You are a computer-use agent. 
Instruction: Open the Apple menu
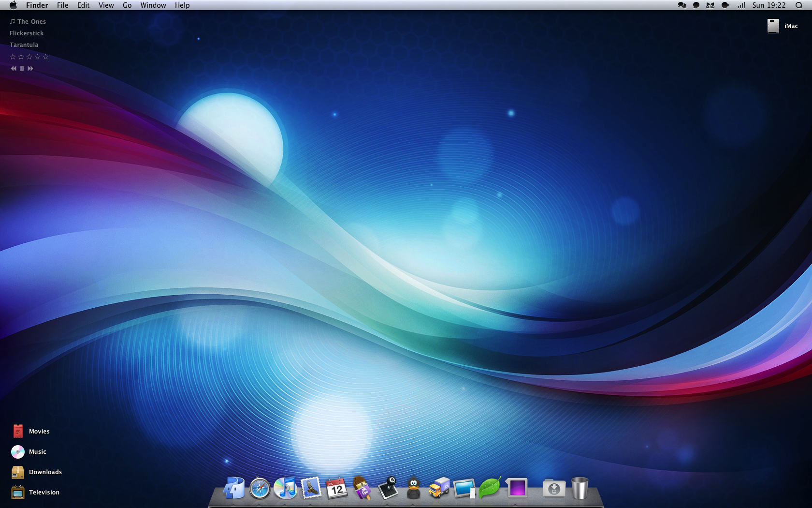point(13,5)
